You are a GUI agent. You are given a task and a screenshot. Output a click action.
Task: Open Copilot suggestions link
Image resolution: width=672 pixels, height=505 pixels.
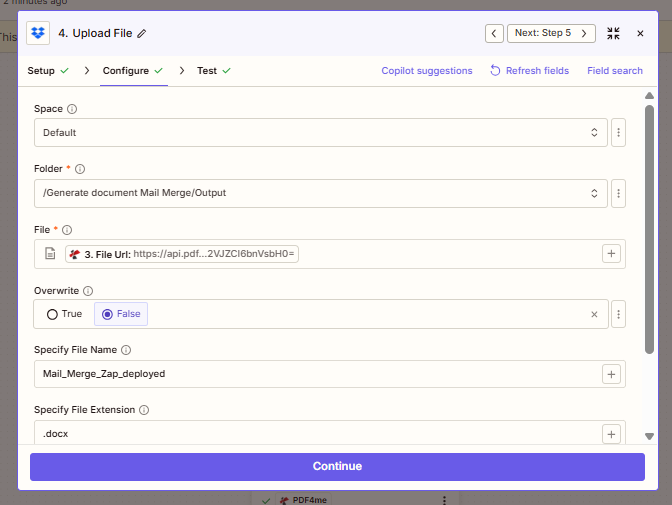click(x=427, y=71)
